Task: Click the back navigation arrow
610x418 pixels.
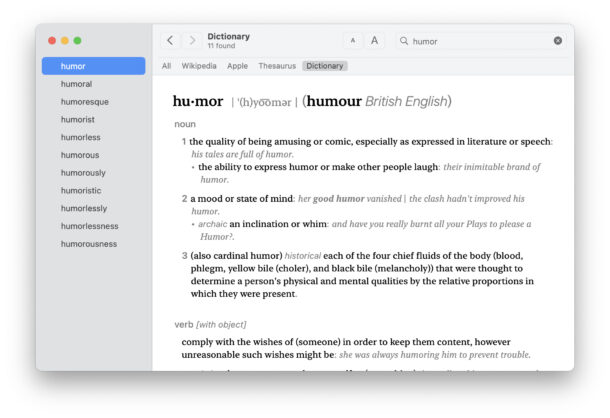Action: 170,41
